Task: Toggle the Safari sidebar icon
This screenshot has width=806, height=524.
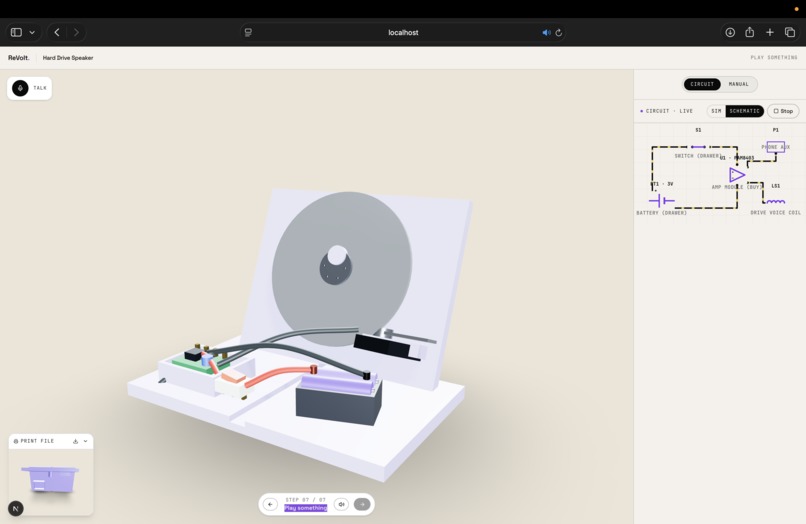Action: point(16,32)
